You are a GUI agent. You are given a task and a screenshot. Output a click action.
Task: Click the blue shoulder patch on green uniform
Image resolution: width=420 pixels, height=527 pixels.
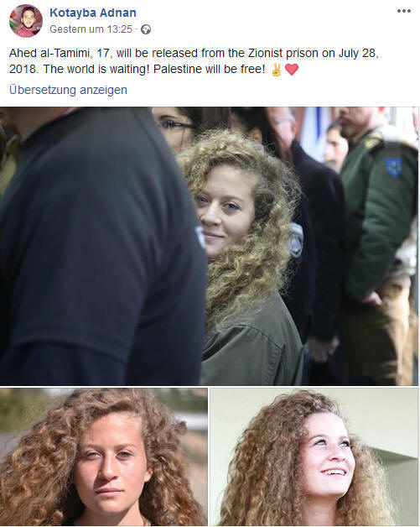pos(393,167)
